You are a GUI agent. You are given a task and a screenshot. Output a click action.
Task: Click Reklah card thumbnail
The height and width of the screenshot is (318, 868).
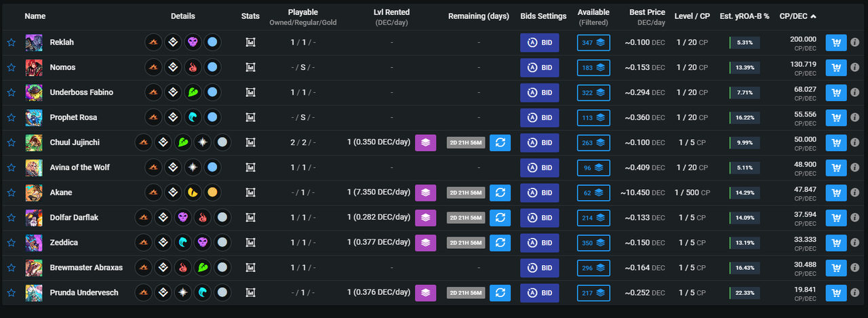(34, 43)
